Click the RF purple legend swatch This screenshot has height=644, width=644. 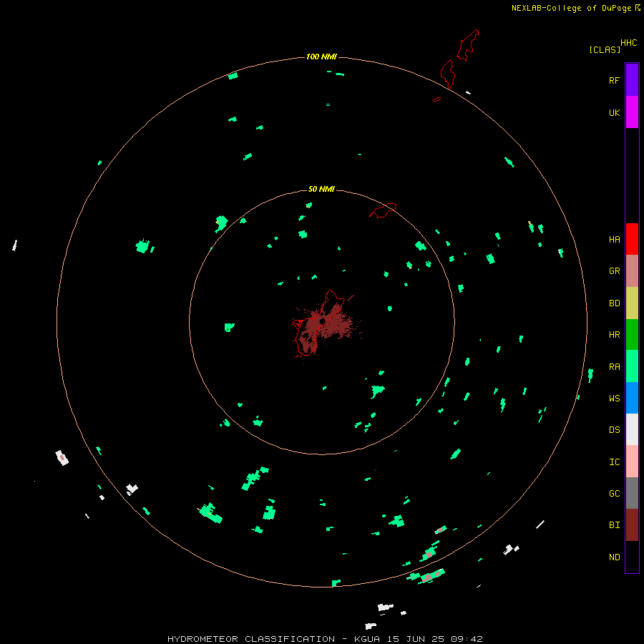pyautogui.click(x=632, y=79)
